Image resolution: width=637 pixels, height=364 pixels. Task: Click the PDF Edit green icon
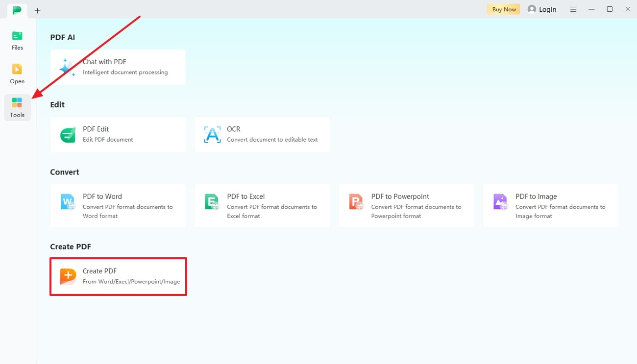(68, 135)
